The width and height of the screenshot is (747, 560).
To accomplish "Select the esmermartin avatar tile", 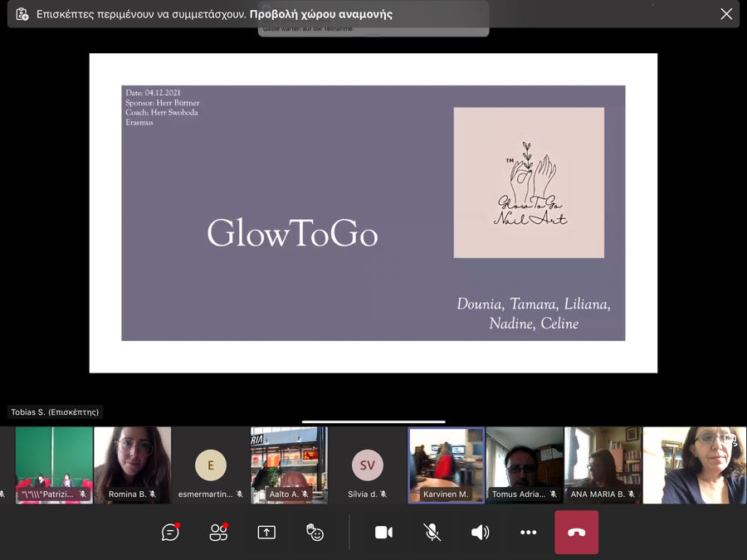I will [211, 465].
